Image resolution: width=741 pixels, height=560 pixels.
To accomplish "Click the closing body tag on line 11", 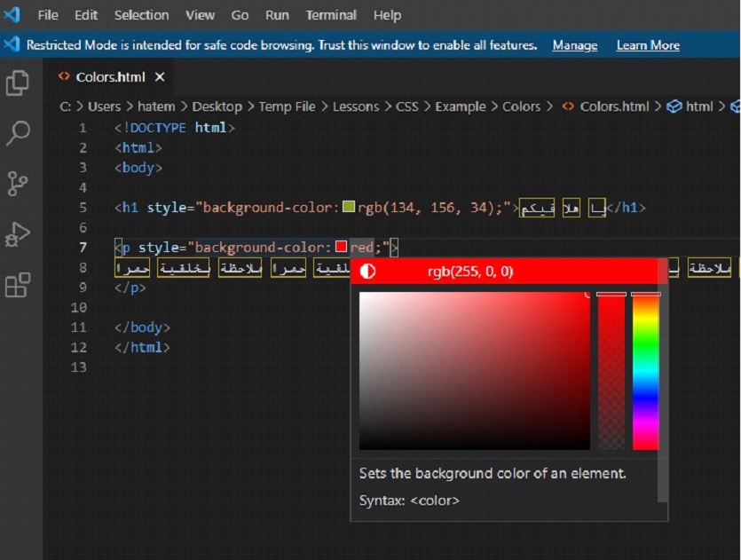I will pyautogui.click(x=142, y=327).
